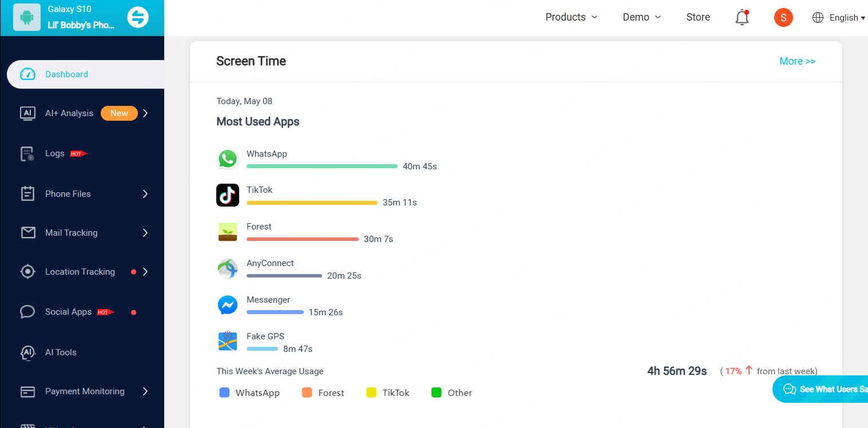Click the AI Tools head icon
This screenshot has height=428, width=868.
[x=27, y=352]
